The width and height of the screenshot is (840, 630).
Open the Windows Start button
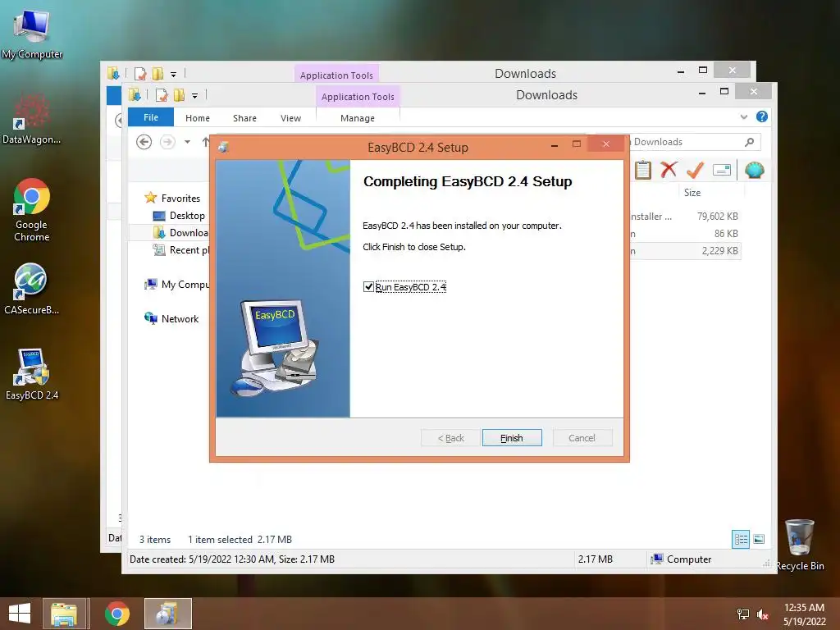pos(20,614)
